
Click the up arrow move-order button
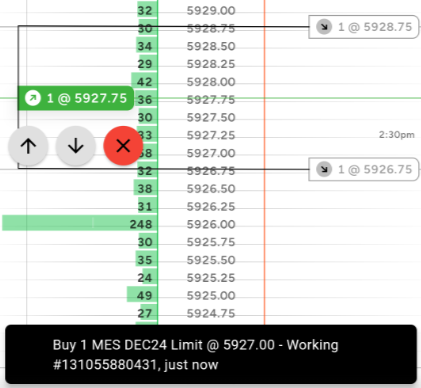28,146
